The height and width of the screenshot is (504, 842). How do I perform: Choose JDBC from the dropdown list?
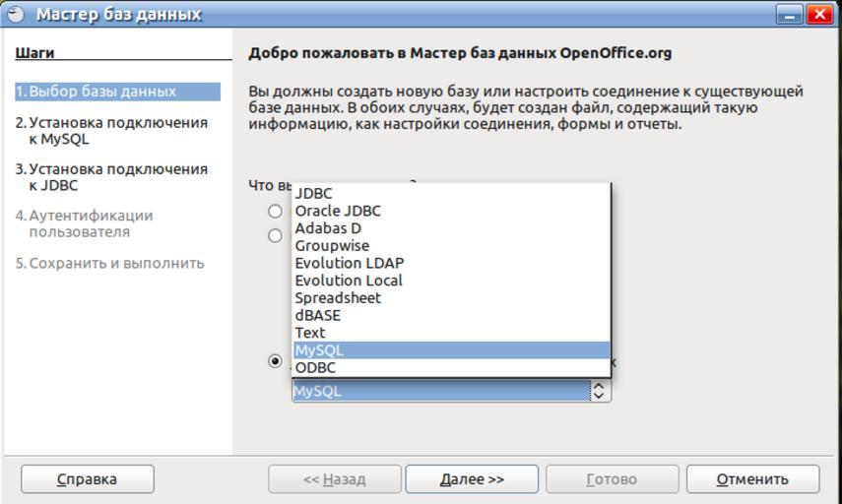coord(314,194)
